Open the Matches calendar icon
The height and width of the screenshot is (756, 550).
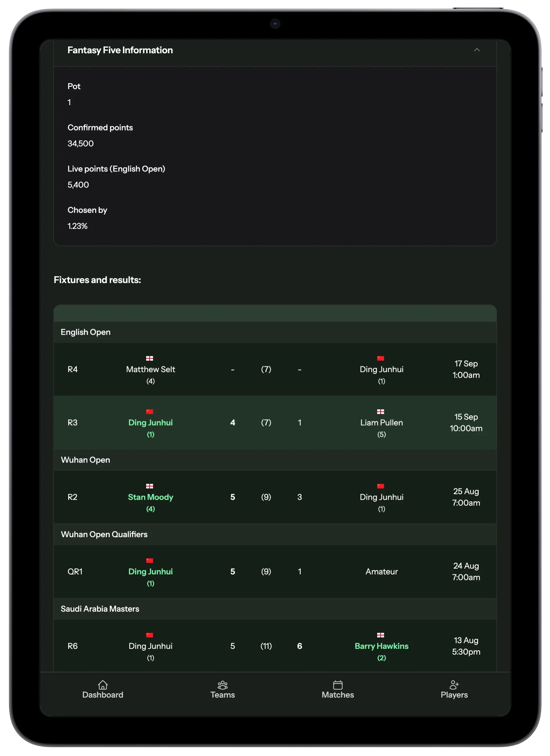337,685
